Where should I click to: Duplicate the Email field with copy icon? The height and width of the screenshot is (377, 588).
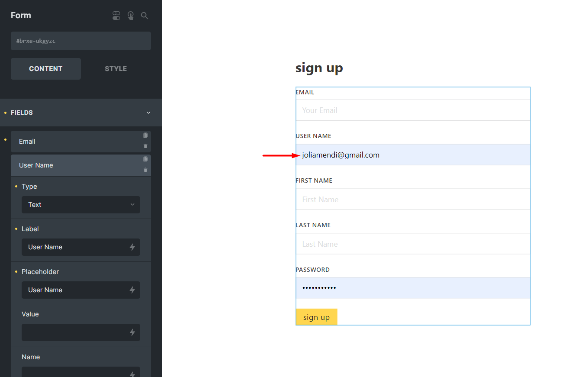click(x=145, y=135)
